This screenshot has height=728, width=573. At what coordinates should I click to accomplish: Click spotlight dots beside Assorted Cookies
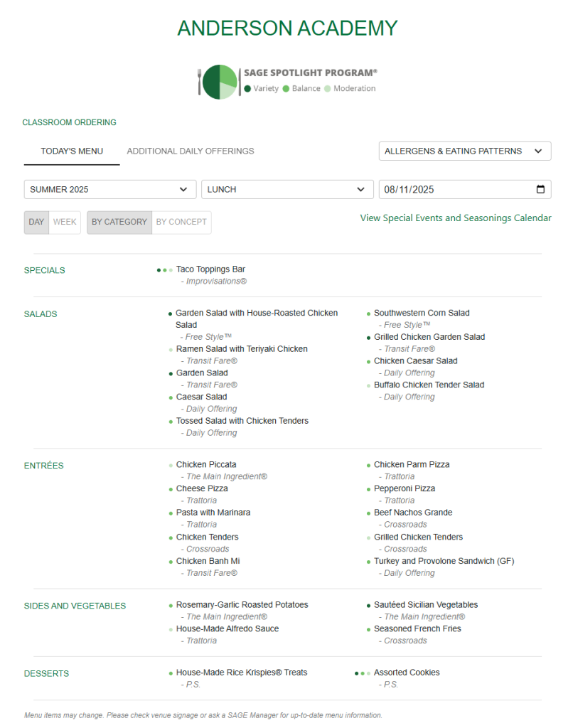[x=362, y=673]
